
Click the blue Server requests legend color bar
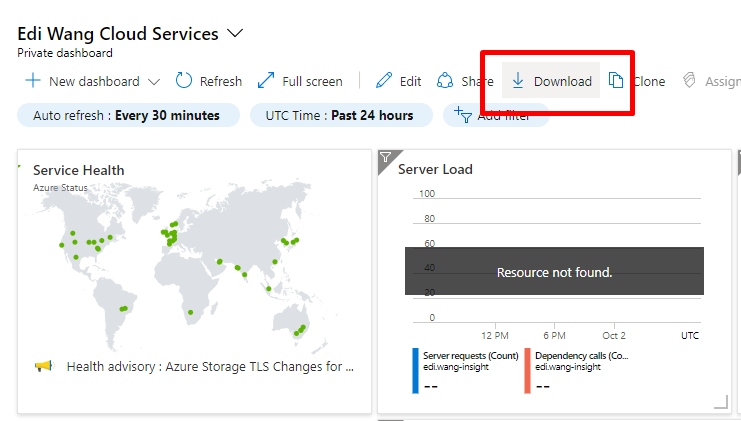(415, 371)
